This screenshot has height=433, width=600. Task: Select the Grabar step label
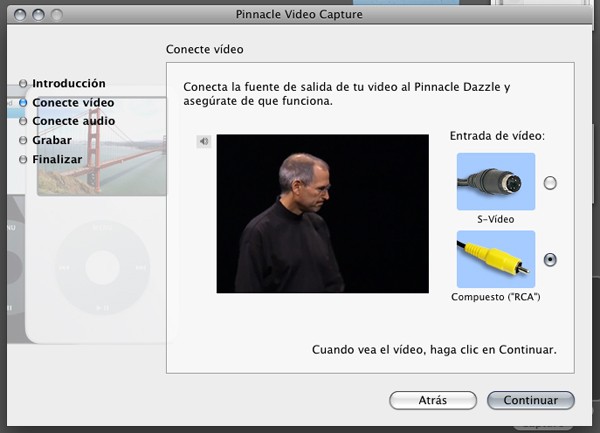click(x=52, y=140)
